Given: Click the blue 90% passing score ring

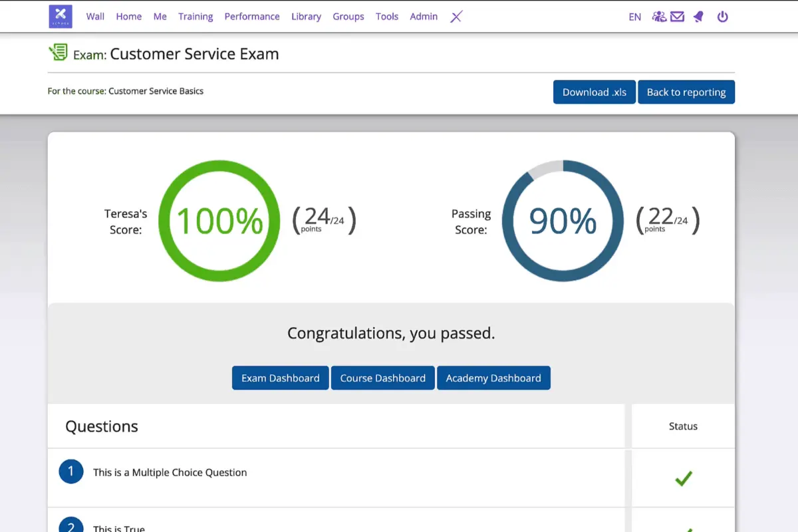Looking at the screenshot, I should (x=563, y=221).
